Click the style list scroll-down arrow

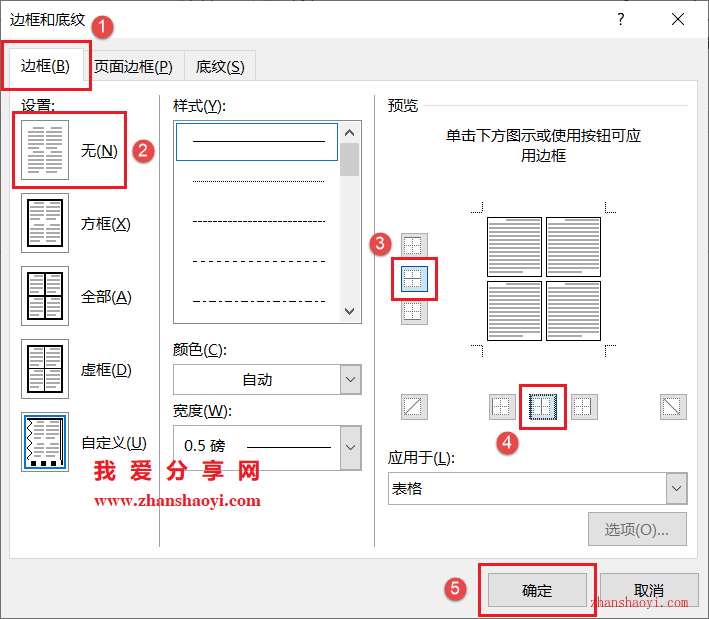pos(350,311)
